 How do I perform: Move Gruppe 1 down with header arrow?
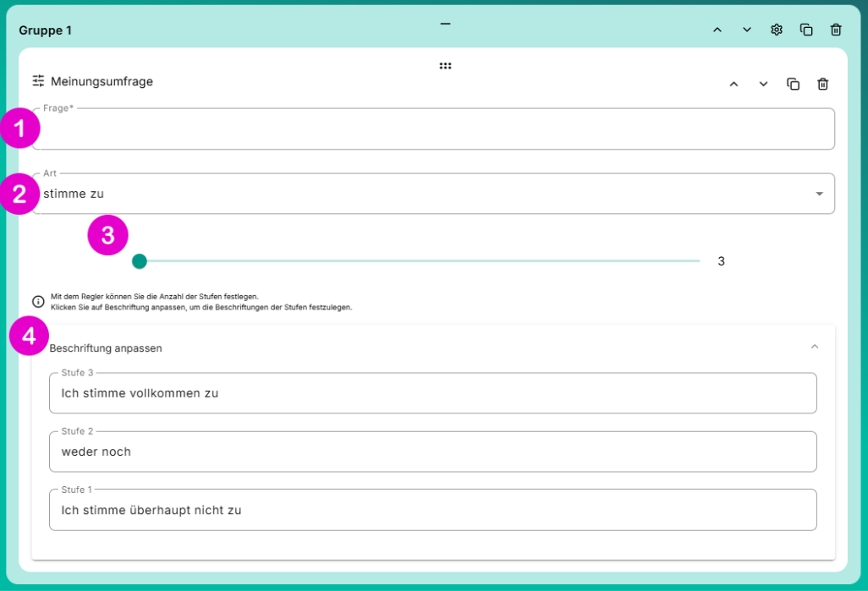[x=747, y=30]
